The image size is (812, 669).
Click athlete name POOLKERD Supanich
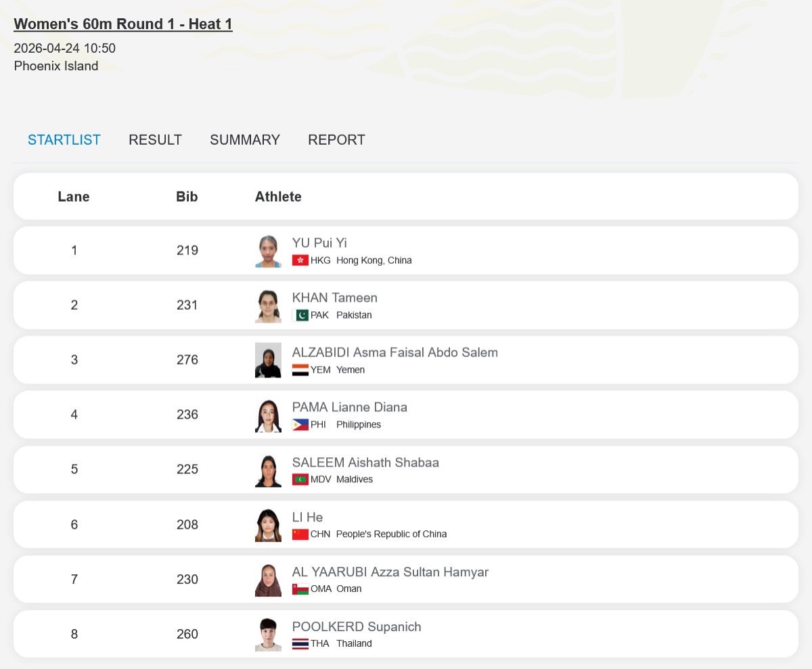(357, 626)
